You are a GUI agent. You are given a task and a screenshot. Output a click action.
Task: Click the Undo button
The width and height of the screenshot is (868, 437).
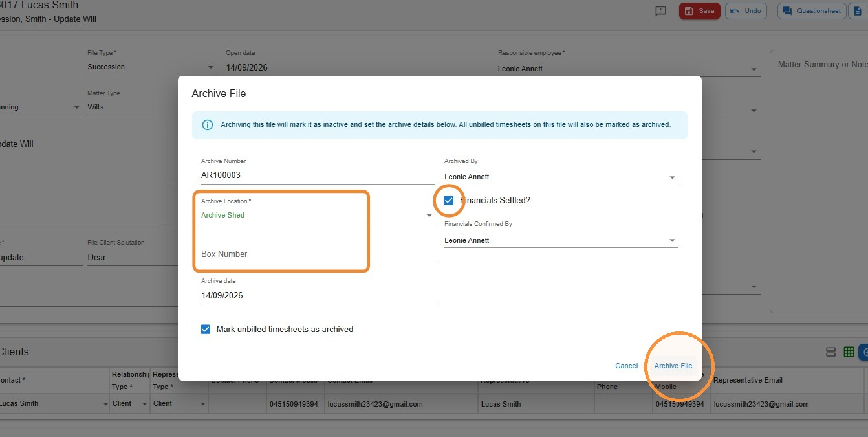[x=746, y=11]
